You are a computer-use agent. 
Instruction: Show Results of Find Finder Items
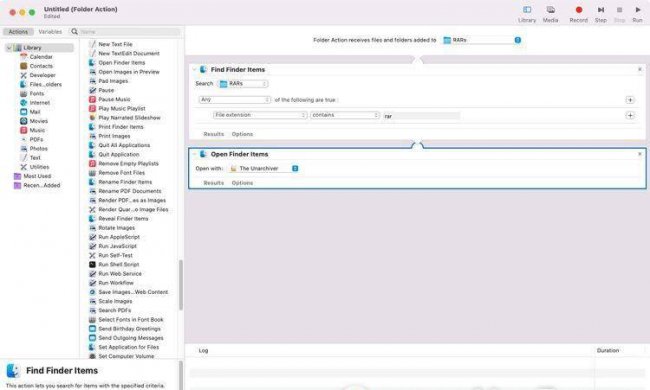(213, 134)
